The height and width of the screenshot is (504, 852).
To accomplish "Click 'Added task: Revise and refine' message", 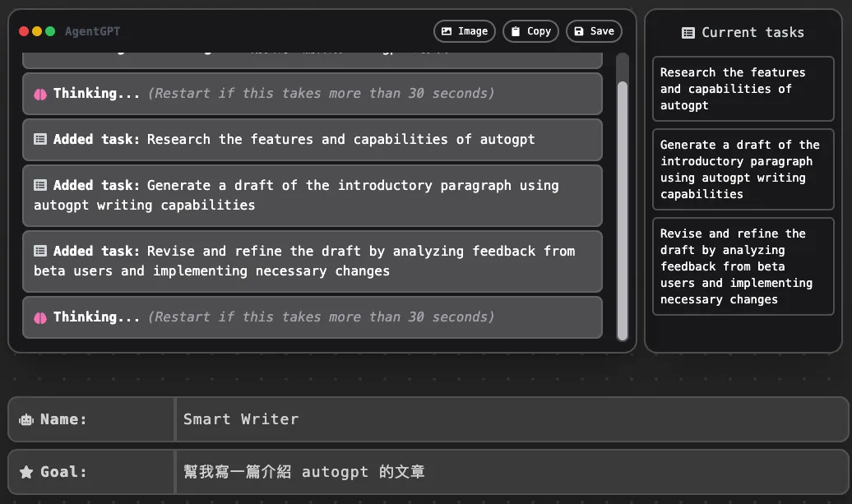I will pos(313,261).
